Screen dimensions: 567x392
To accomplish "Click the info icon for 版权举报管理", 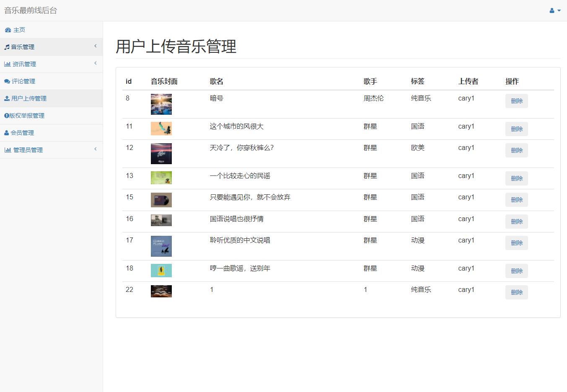I will (6, 115).
